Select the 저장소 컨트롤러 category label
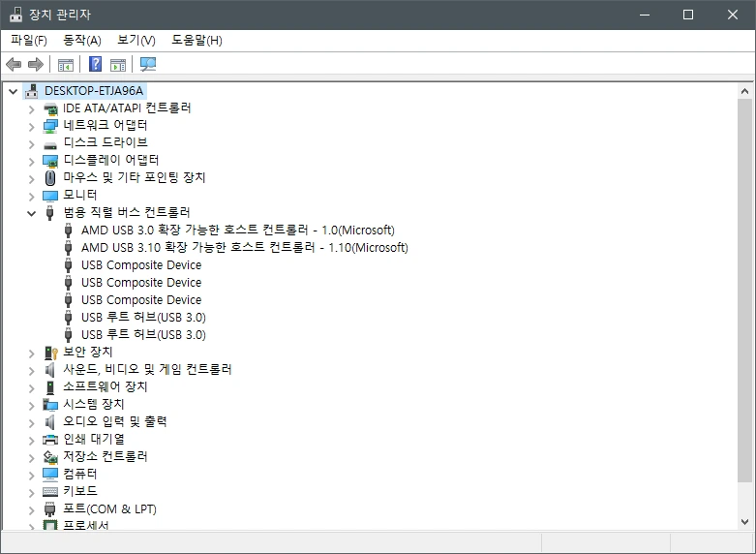Viewport: 756px width, 554px height. [x=106, y=456]
